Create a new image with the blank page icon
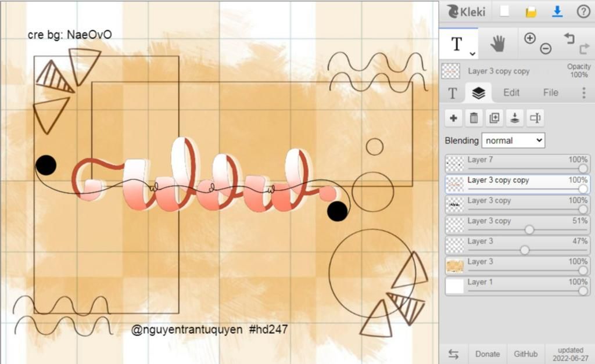Image resolution: width=595 pixels, height=364 pixels. (504, 12)
